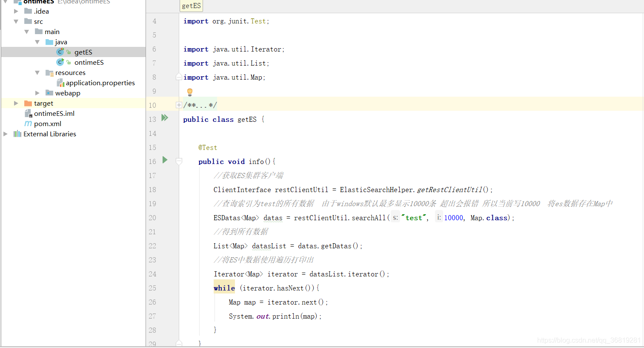Select the webapp folder row
Viewport: 644px width, 348px height.
73,93
